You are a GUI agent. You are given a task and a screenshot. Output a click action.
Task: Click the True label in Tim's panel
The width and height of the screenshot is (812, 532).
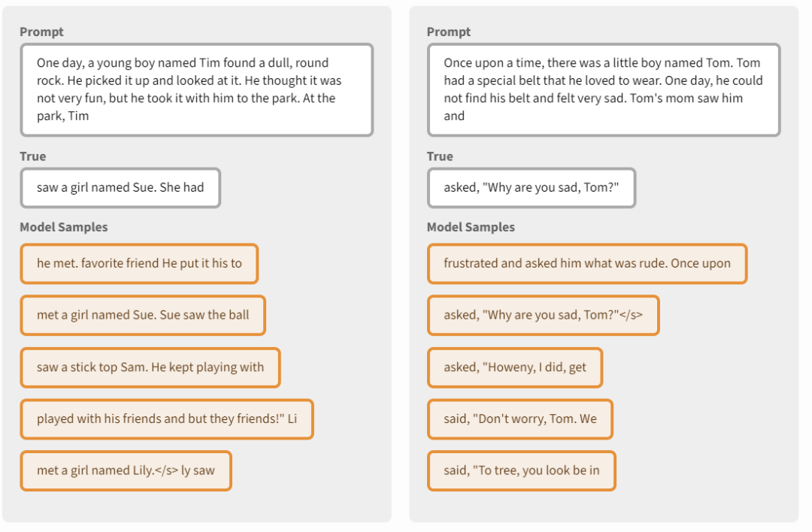33,156
